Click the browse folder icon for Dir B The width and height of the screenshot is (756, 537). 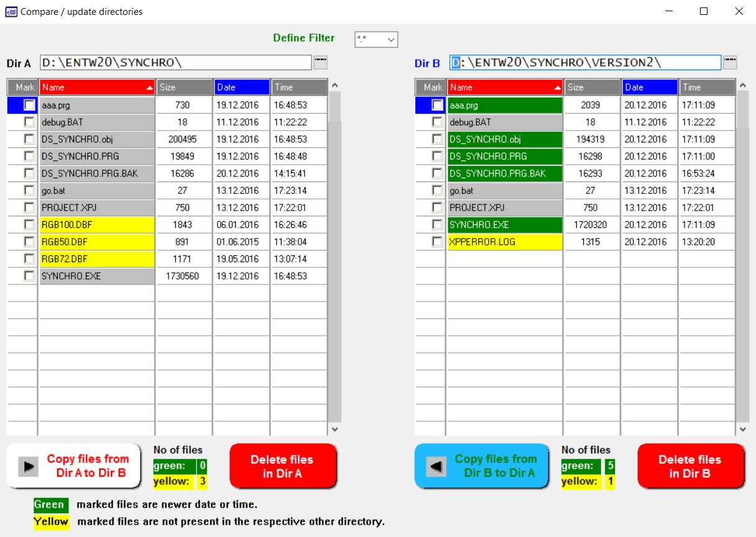point(730,62)
